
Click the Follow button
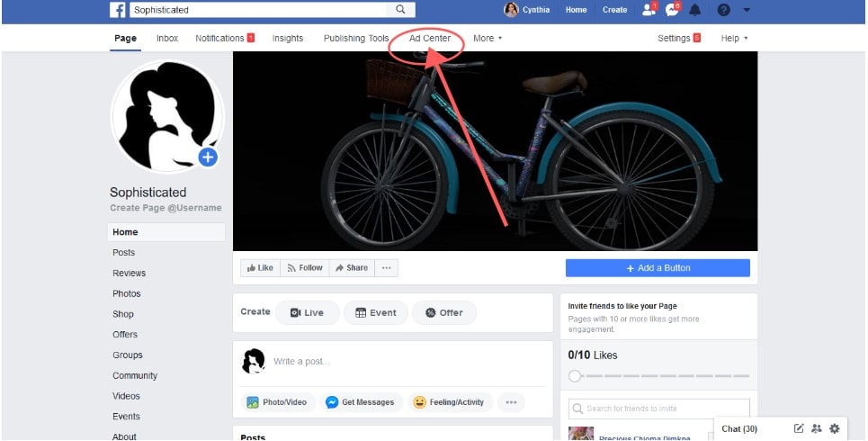(x=305, y=267)
